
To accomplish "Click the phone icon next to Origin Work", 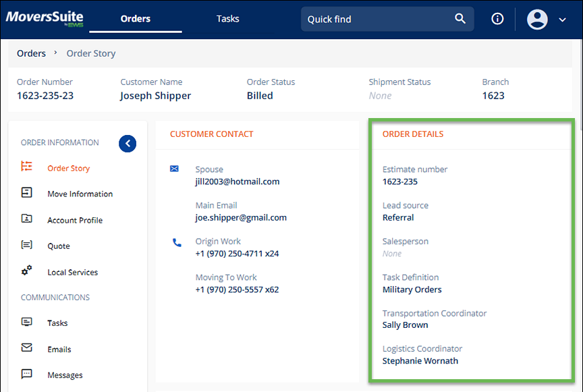I will [x=175, y=241].
